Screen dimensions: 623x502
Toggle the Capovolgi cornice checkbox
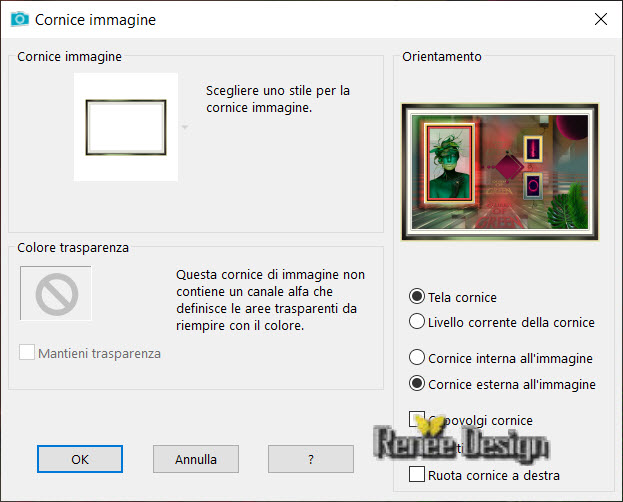point(416,419)
